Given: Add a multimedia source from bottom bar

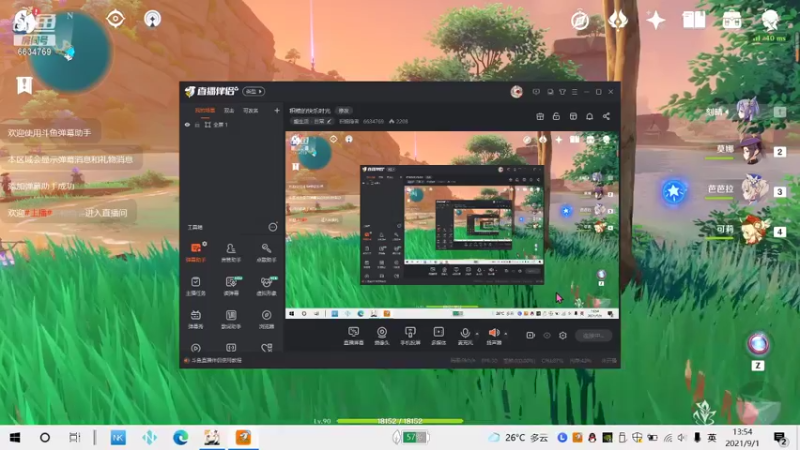Looking at the screenshot, I should pyautogui.click(x=438, y=336).
